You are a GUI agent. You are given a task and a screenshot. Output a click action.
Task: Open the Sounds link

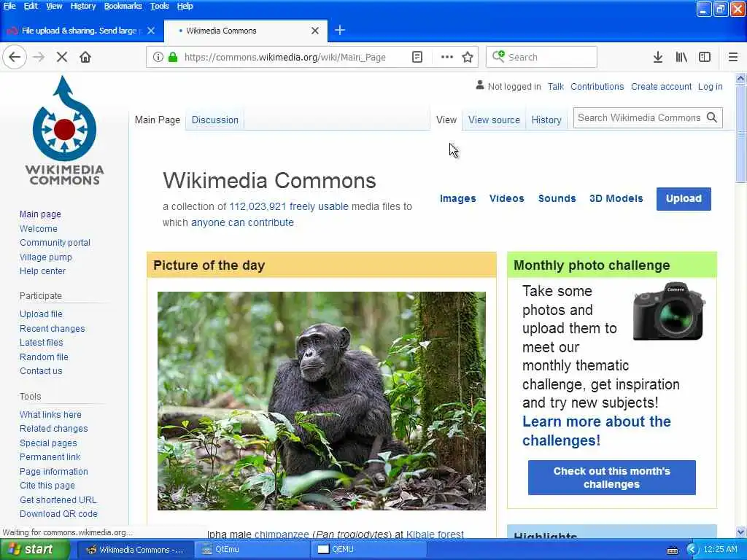coord(557,198)
